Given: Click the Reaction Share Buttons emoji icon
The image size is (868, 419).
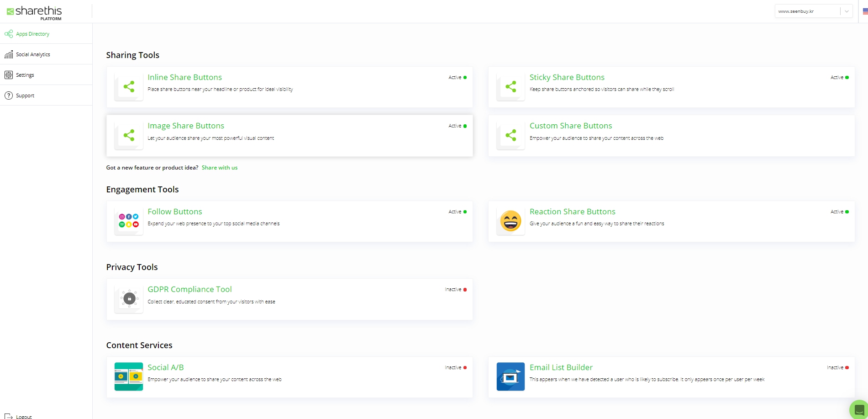Looking at the screenshot, I should [x=510, y=221].
